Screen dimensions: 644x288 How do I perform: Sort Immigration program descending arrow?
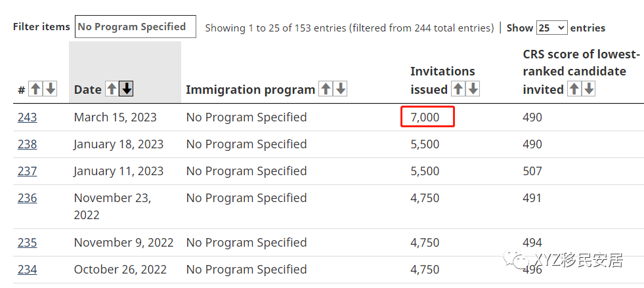pos(340,89)
